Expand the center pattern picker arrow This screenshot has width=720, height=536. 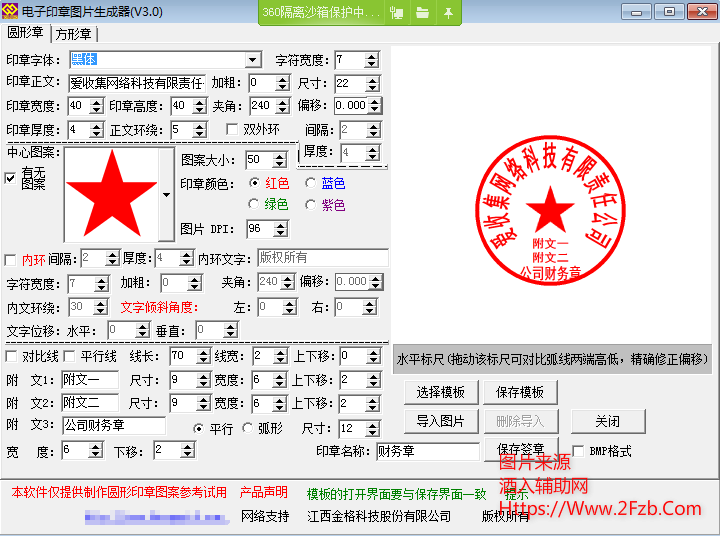(x=166, y=194)
